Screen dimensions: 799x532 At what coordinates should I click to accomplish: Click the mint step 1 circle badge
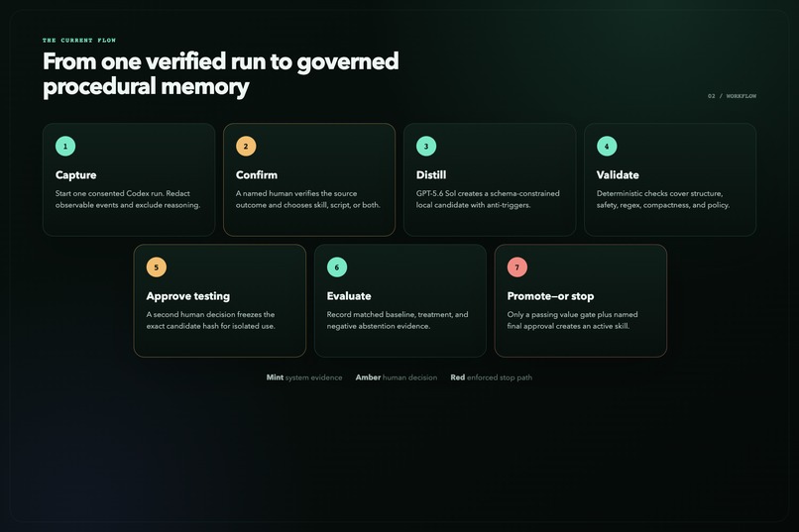coord(65,146)
